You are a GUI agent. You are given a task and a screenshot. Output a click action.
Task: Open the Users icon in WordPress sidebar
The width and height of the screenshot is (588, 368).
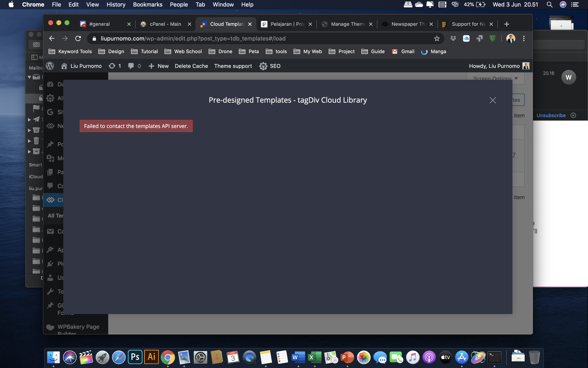[x=50, y=278]
